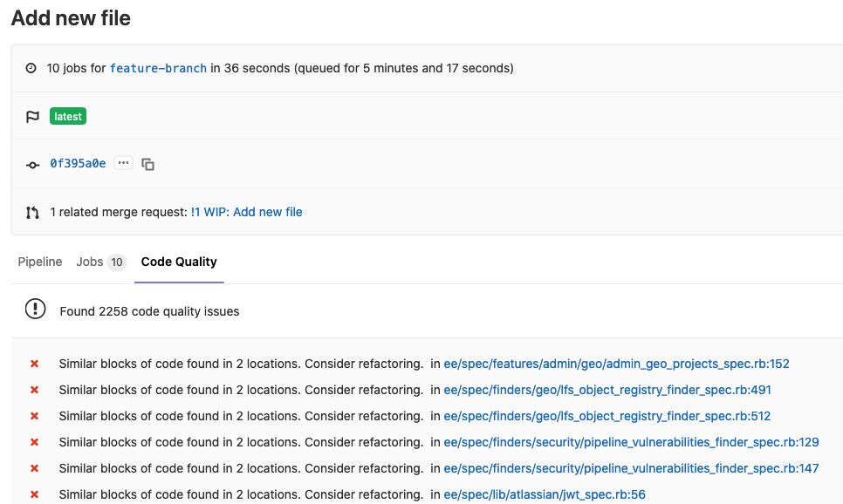Screen dimensions: 843x504
Task: Click the flag icon beside the latest label
Action: click(33, 115)
